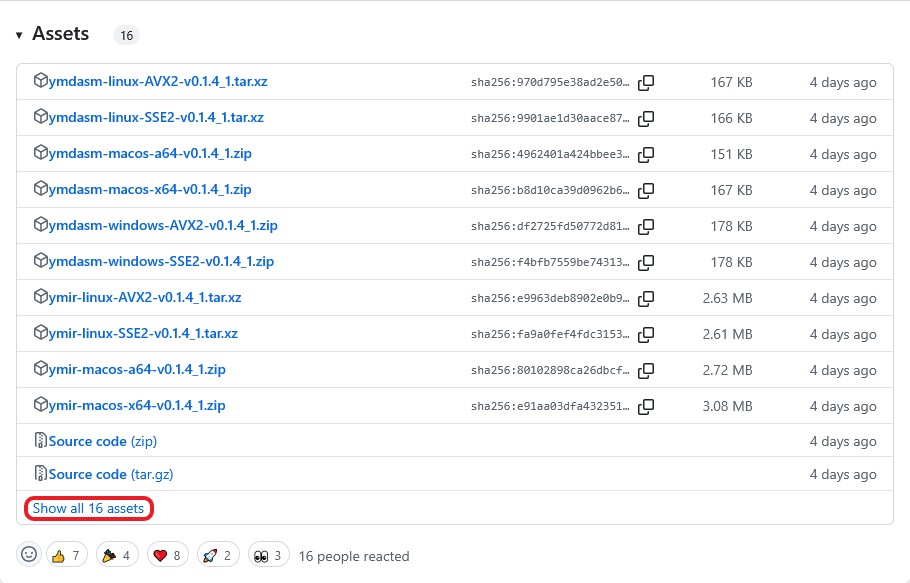Viewport: 910px width, 583px height.
Task: Download ymdasm-windows-AVX2-v0.1.4_1.zip
Action: tap(163, 226)
